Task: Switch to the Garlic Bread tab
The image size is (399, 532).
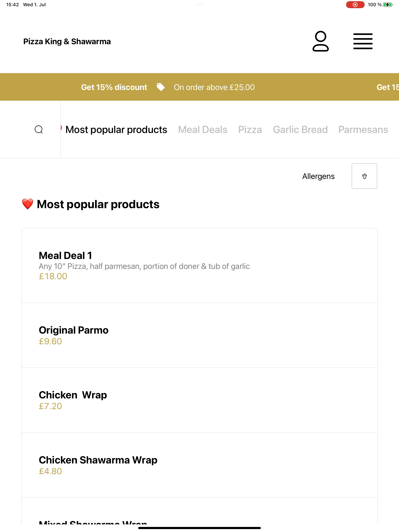Action: click(x=300, y=130)
